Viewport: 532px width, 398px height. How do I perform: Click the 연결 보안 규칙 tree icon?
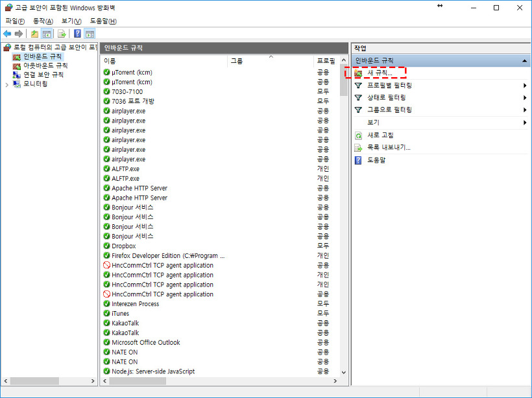click(x=17, y=75)
